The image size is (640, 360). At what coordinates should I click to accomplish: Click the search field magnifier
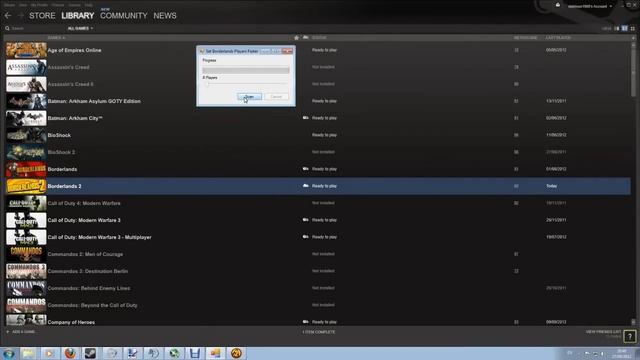7,28
